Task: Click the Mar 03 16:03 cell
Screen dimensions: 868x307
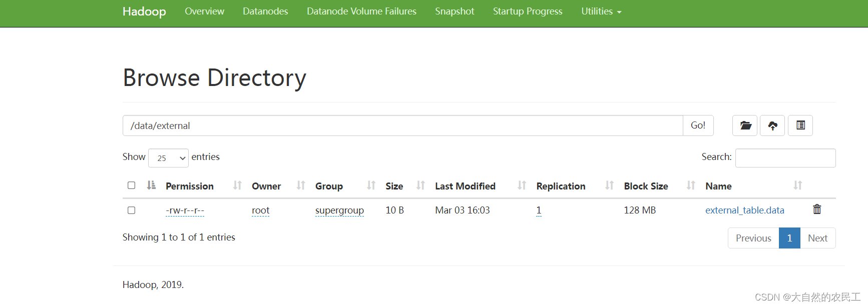Action: [462, 210]
